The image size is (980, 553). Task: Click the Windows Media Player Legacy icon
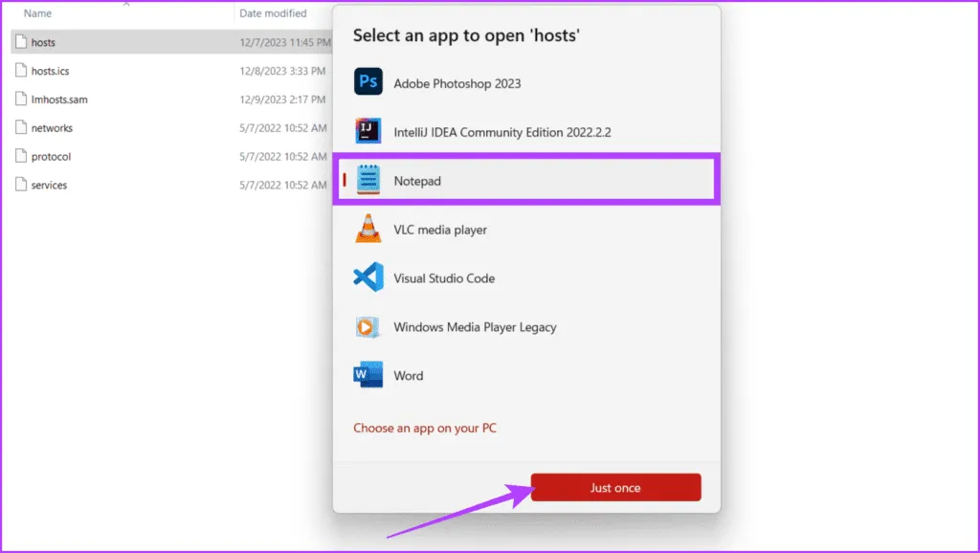[x=368, y=327]
